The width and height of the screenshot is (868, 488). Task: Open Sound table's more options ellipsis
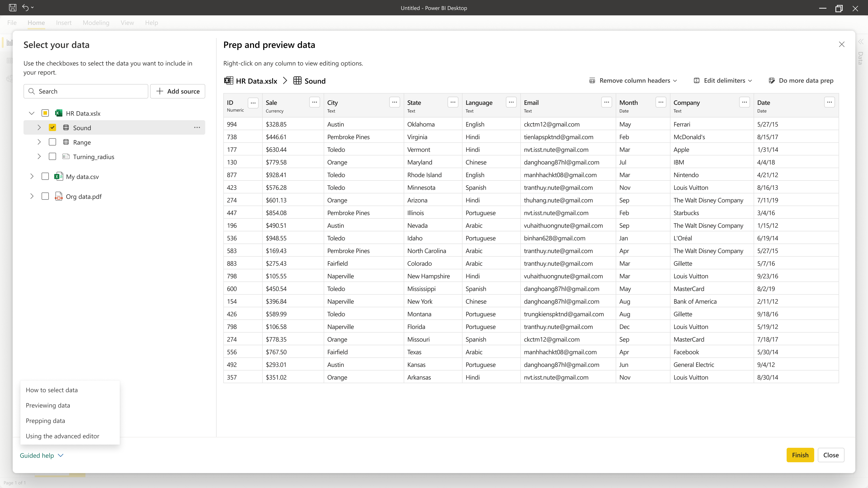pos(197,128)
